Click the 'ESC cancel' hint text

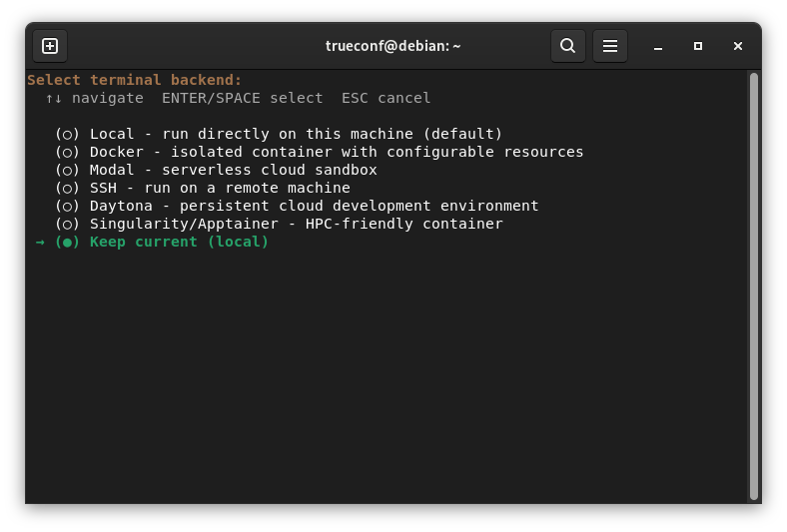(x=386, y=98)
